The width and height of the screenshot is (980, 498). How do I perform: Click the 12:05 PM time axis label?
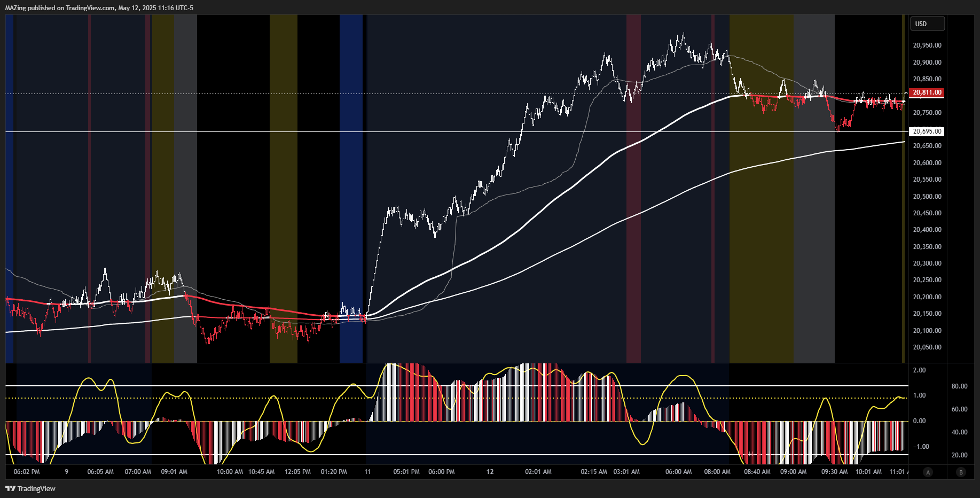[x=297, y=472]
